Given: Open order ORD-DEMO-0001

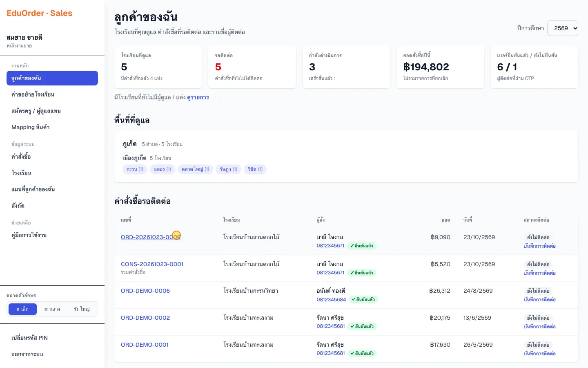Looking at the screenshot, I should coord(145,345).
